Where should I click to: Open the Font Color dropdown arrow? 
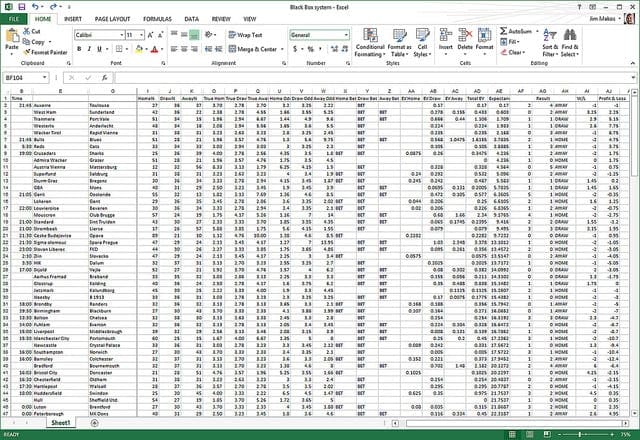162,49
